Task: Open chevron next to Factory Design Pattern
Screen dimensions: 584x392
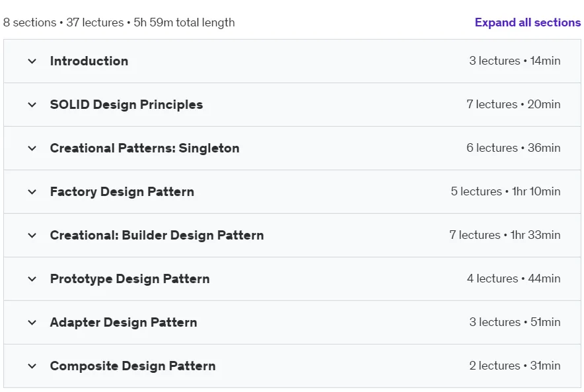Action: (32, 192)
